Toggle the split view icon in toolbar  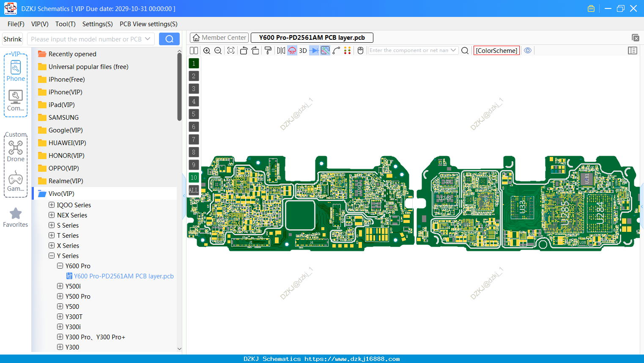coord(194,50)
